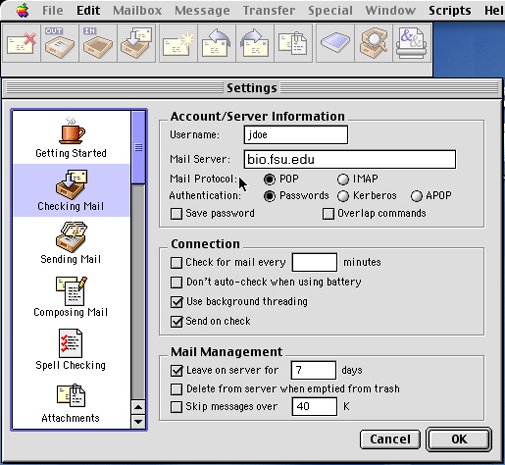Click in the Mail Server field
Screen dimensions: 505x465
coord(350,159)
